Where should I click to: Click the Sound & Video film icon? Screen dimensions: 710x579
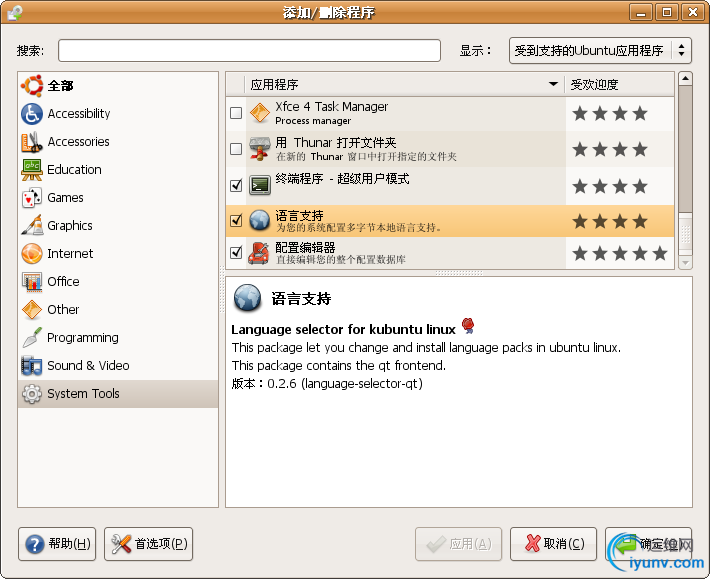(32, 366)
